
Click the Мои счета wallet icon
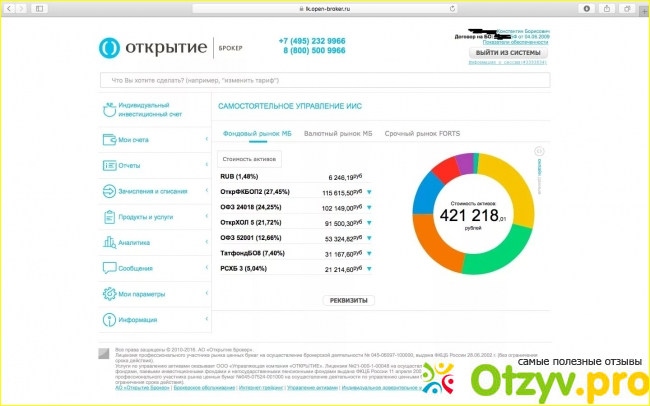coord(108,140)
